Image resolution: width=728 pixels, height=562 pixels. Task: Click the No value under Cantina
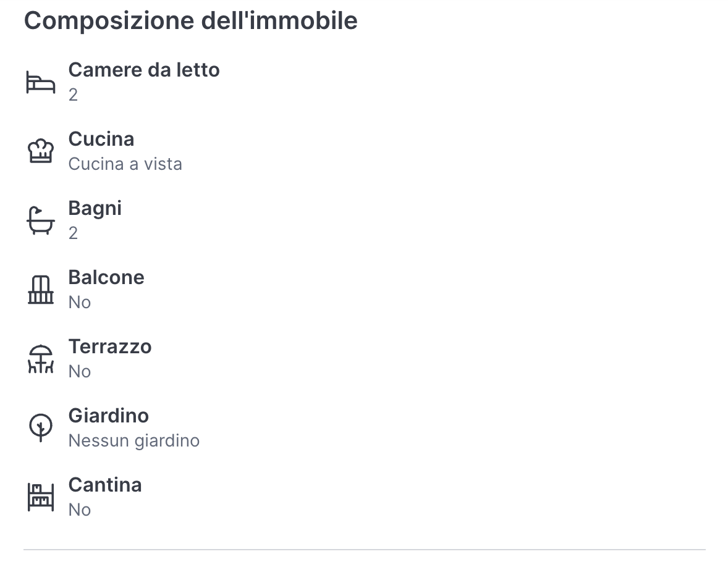80,510
